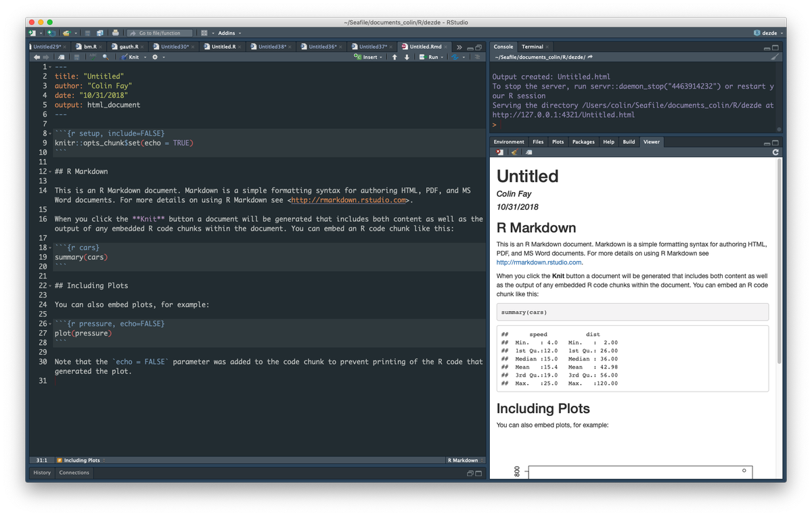Viewport: 812px width, 516px height.
Task: Click the console working directory arrow icon
Action: (591, 57)
